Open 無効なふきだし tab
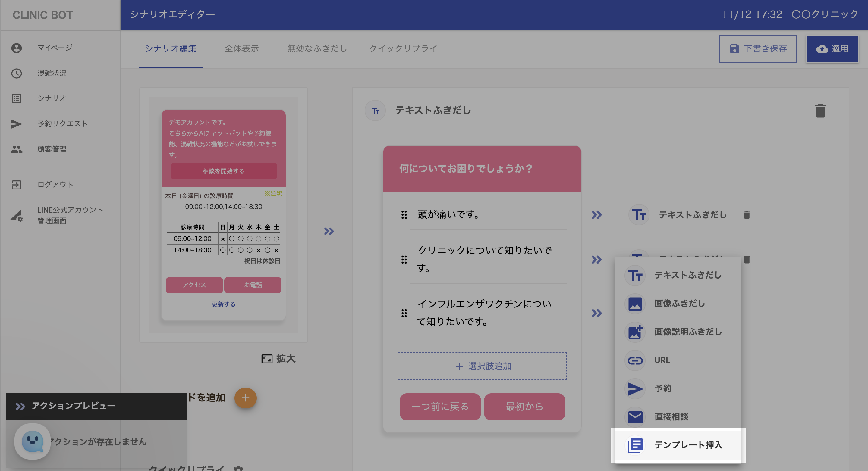This screenshot has height=471, width=868. (x=317, y=49)
